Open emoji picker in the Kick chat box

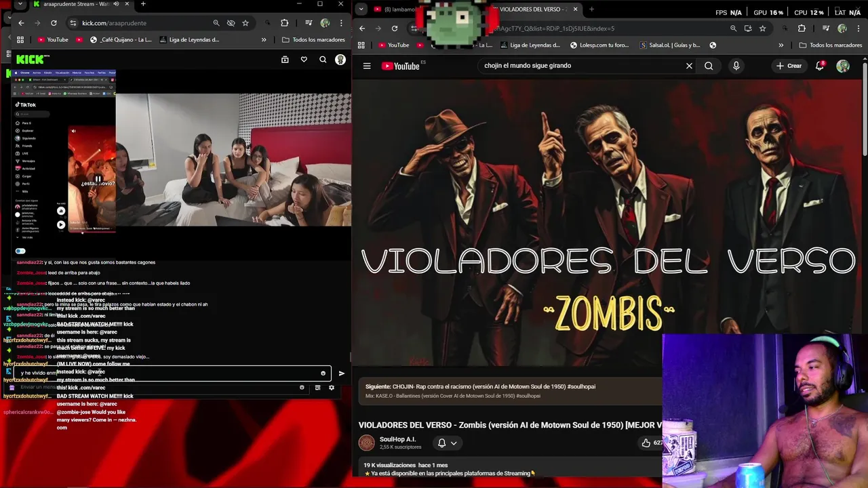(x=323, y=373)
